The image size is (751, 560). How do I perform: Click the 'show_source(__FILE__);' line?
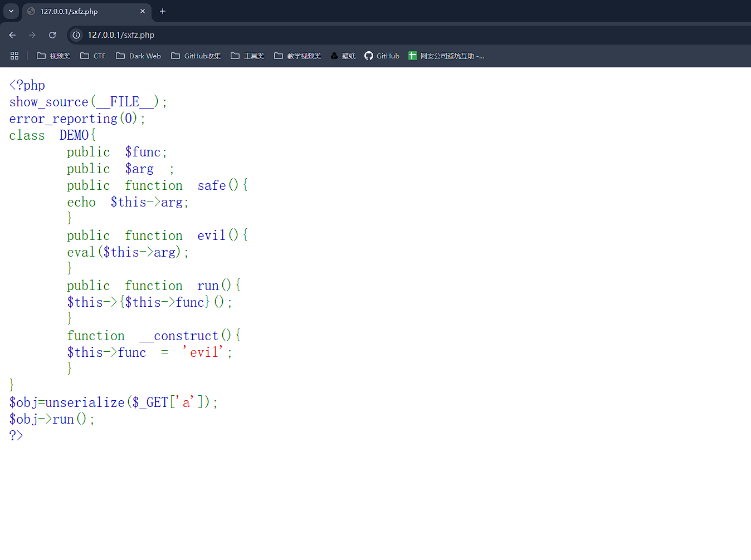click(88, 102)
